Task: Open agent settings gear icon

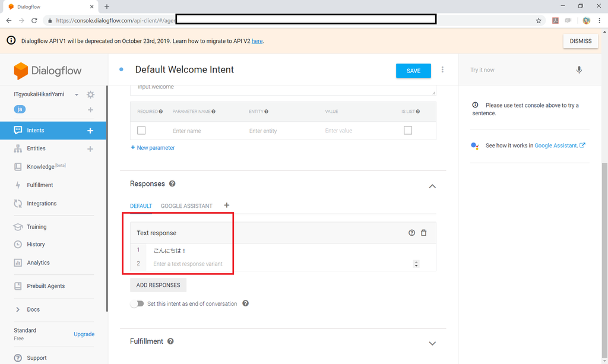Action: [90, 94]
